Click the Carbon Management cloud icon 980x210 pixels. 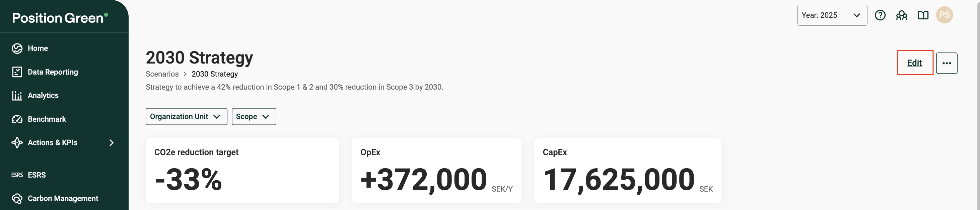pos(17,199)
